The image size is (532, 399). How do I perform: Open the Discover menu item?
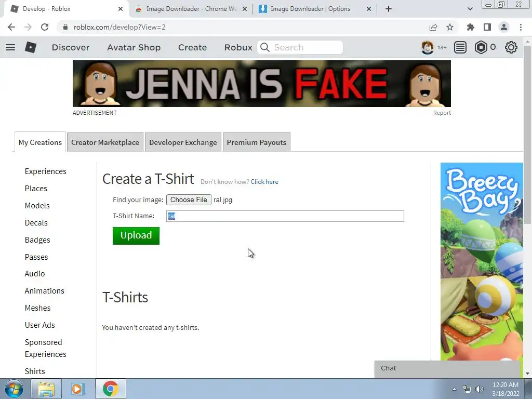coord(71,47)
